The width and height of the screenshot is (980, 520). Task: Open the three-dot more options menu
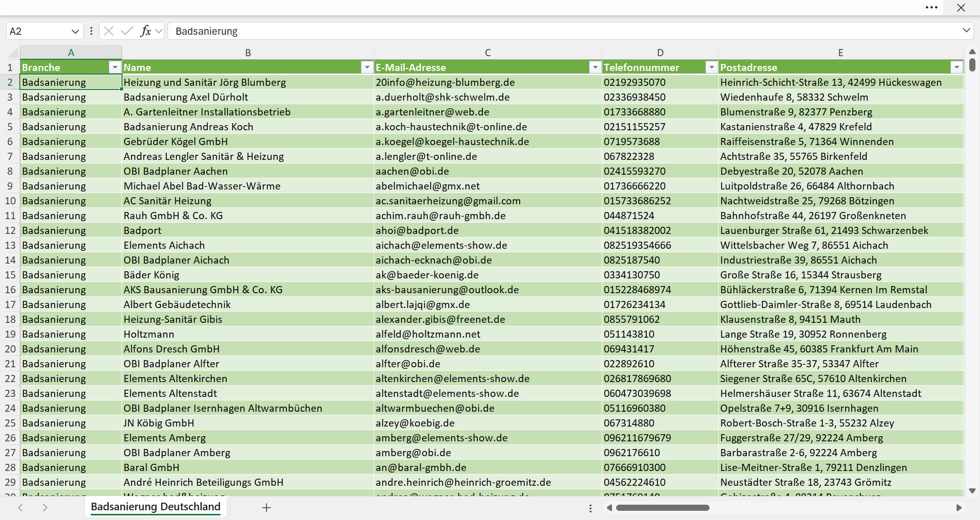(x=932, y=8)
